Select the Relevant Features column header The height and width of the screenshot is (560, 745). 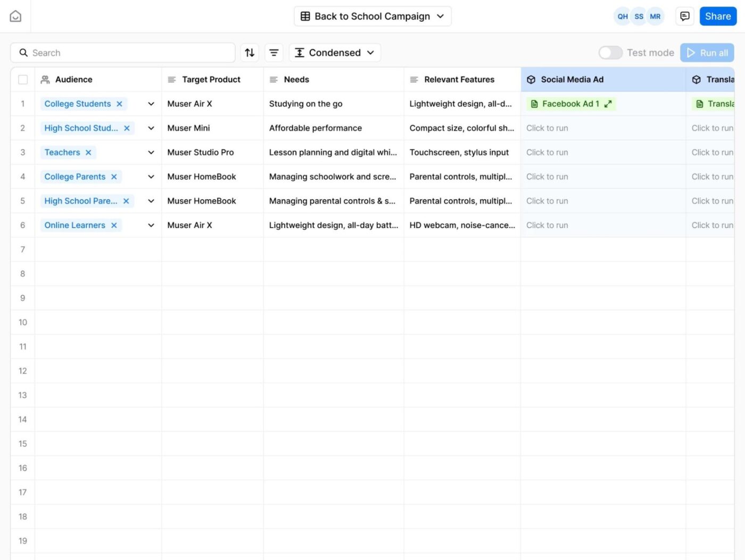click(460, 79)
